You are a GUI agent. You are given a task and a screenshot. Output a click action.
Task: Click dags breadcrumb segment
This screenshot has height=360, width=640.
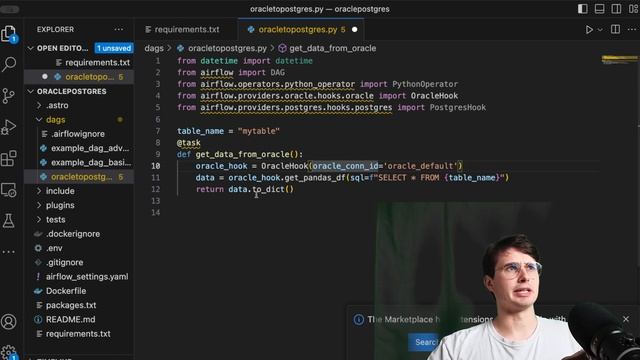(x=154, y=48)
